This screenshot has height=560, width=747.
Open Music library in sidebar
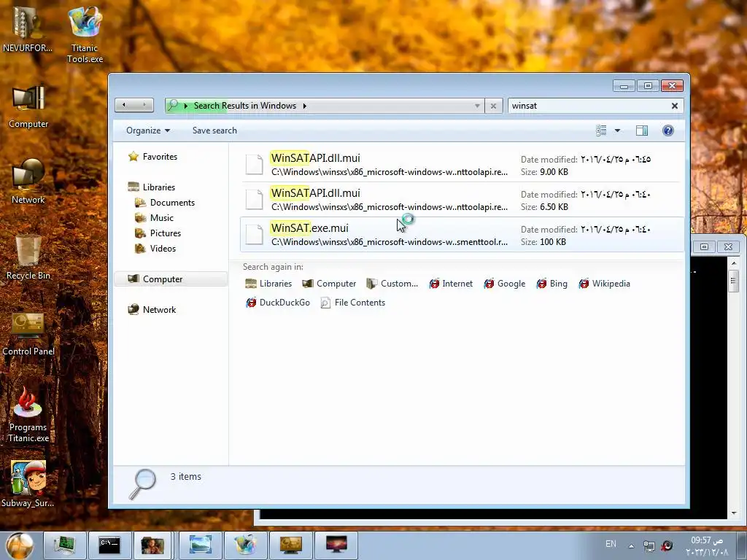(155, 217)
